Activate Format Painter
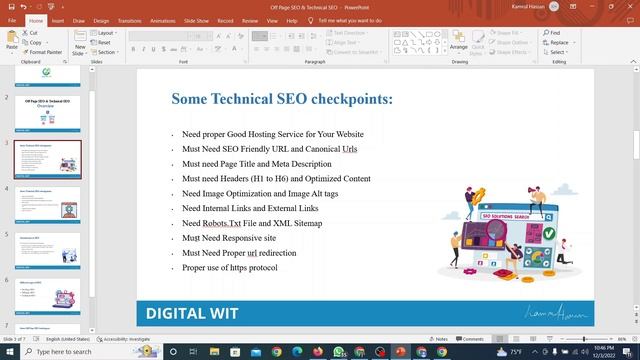The width and height of the screenshot is (640, 360). (42, 52)
